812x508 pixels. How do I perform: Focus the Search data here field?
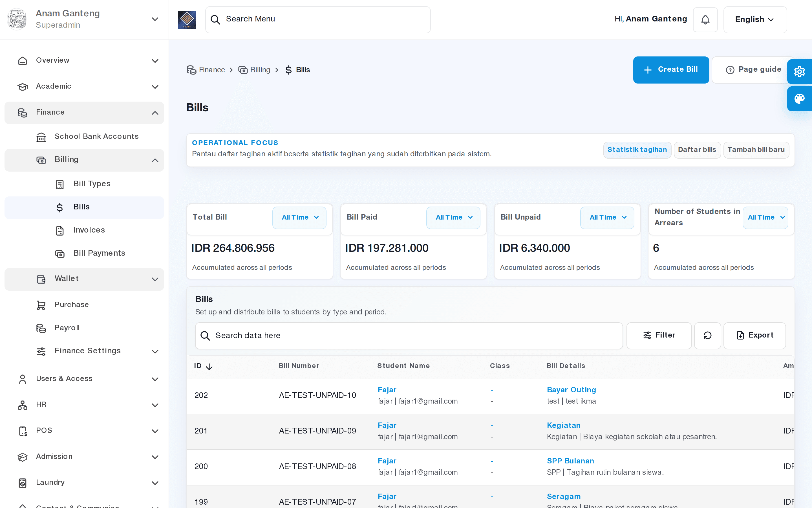pyautogui.click(x=409, y=335)
